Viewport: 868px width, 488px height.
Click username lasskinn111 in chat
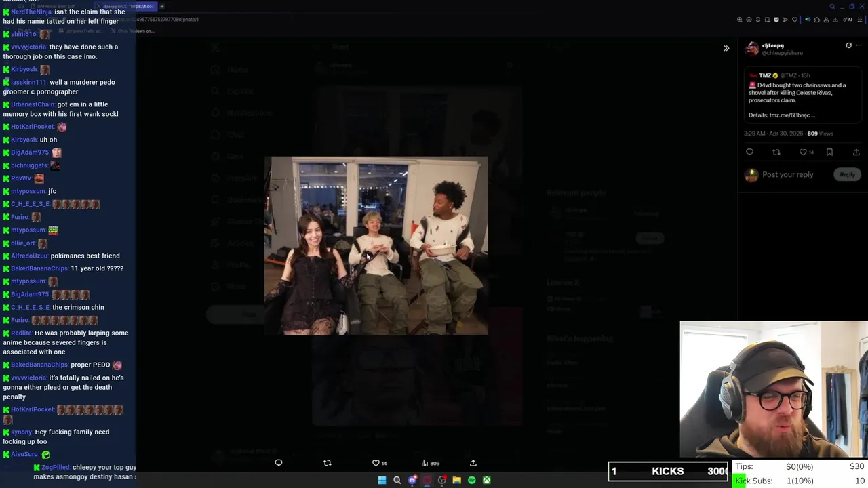(29, 83)
